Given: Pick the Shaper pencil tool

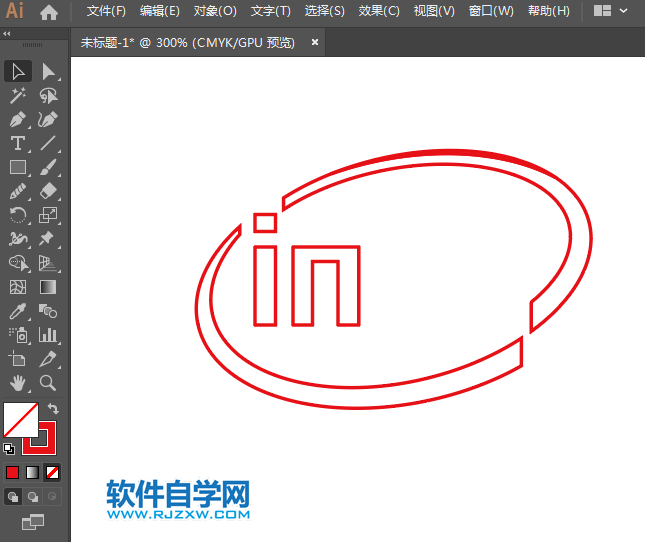Looking at the screenshot, I should tap(18, 191).
